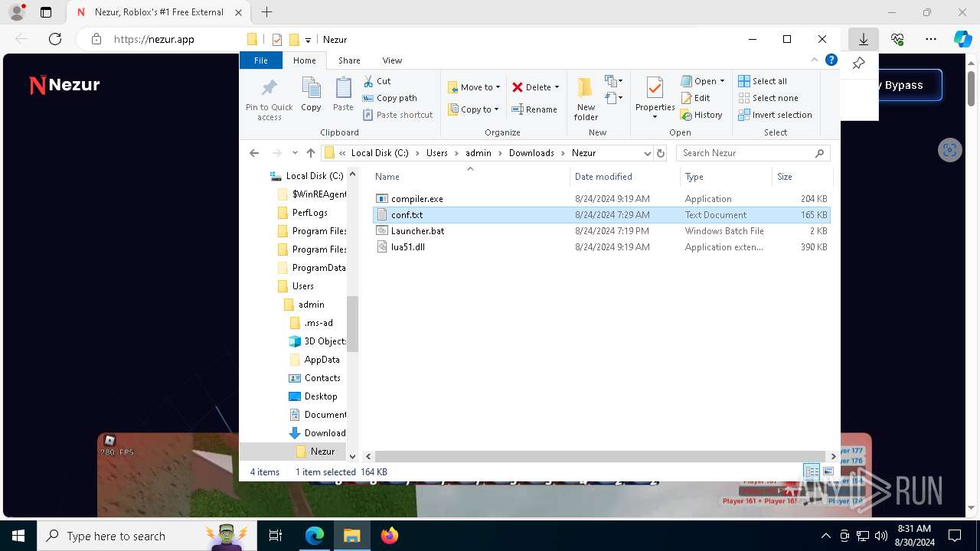The image size is (980, 551).
Task: Open the File menu tab
Action: pyautogui.click(x=261, y=60)
